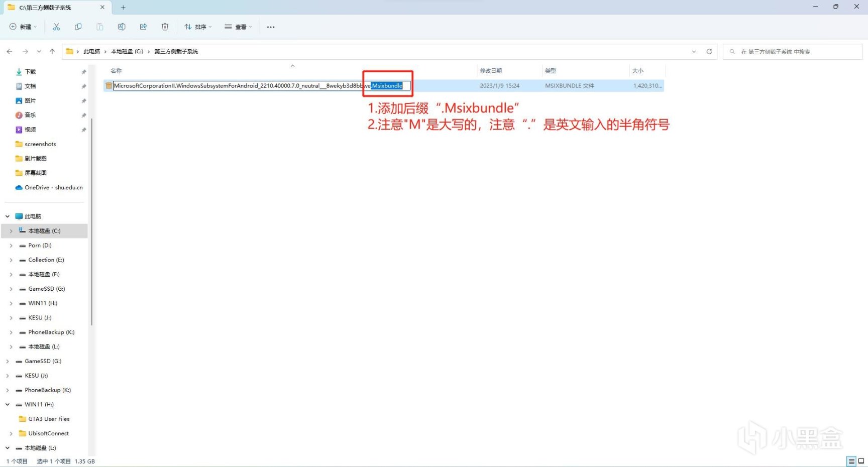Click the Share icon in the toolbar
The width and height of the screenshot is (868, 467).
click(x=143, y=27)
